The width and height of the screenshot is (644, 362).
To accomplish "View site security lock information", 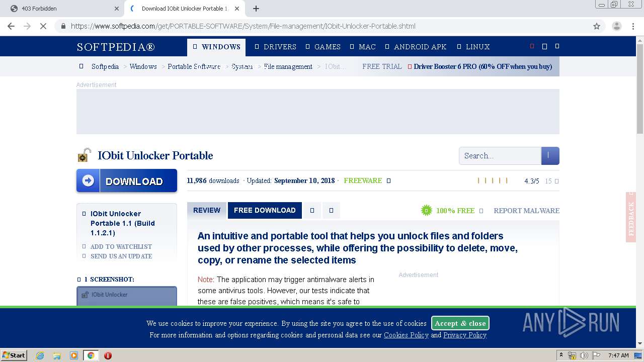I will coord(63,26).
